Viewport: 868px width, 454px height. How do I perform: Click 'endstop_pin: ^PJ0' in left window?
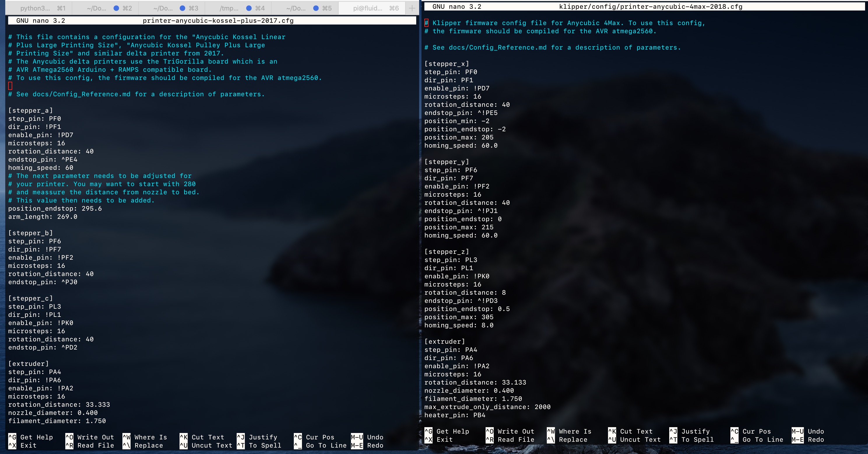[x=43, y=282]
